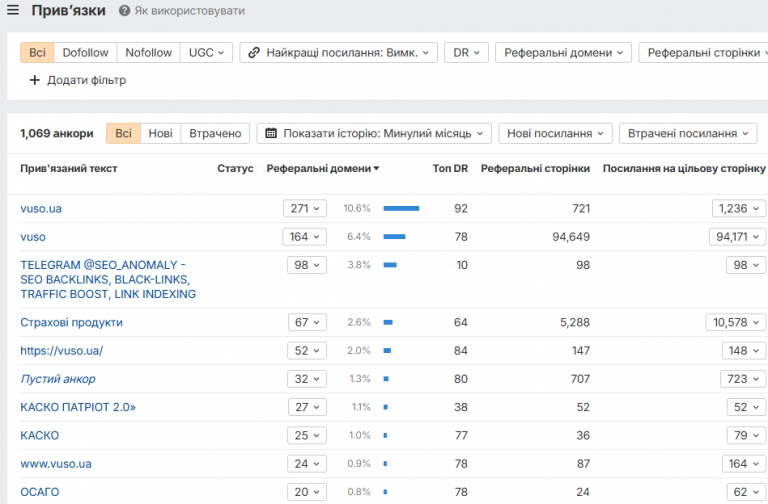
Task: Select 'Нові' anchors tab
Action: (161, 133)
